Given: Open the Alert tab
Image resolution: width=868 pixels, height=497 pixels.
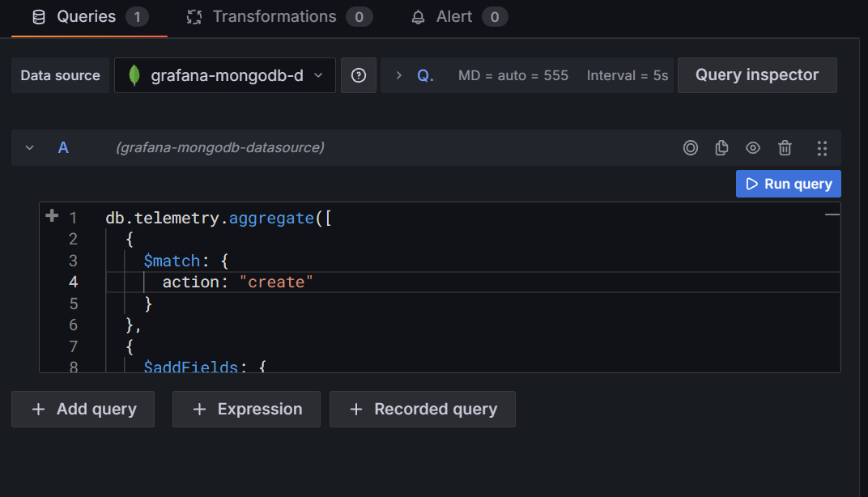Looking at the screenshot, I should tap(459, 17).
